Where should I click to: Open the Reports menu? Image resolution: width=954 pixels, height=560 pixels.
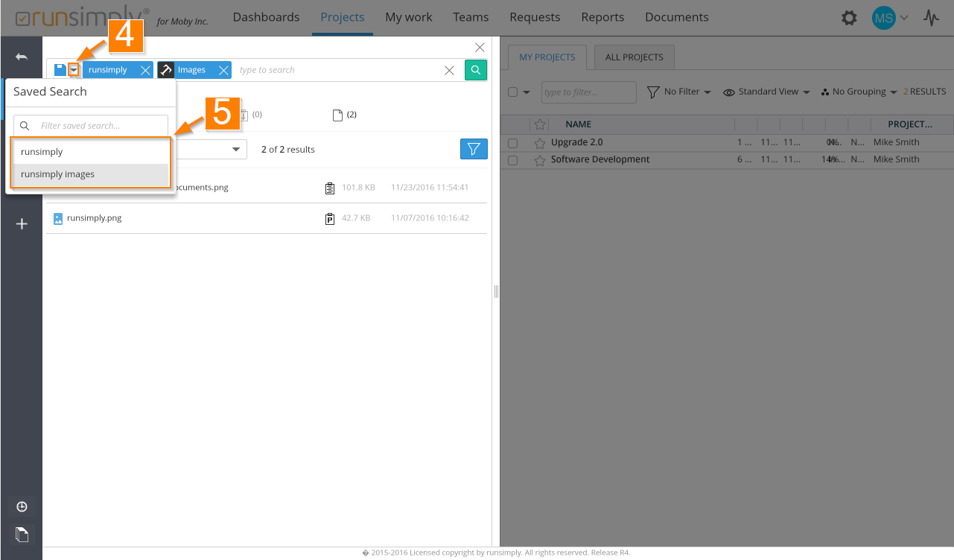tap(602, 17)
